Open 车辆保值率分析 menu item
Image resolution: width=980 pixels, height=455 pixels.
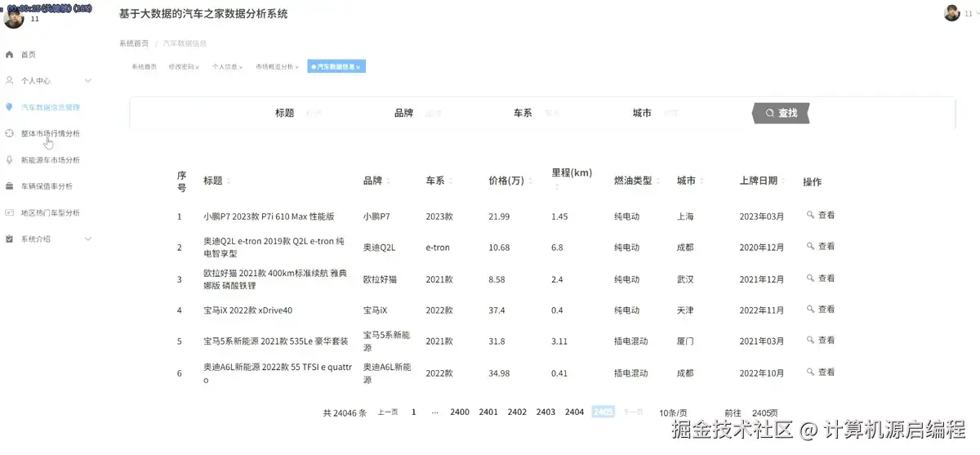point(47,186)
